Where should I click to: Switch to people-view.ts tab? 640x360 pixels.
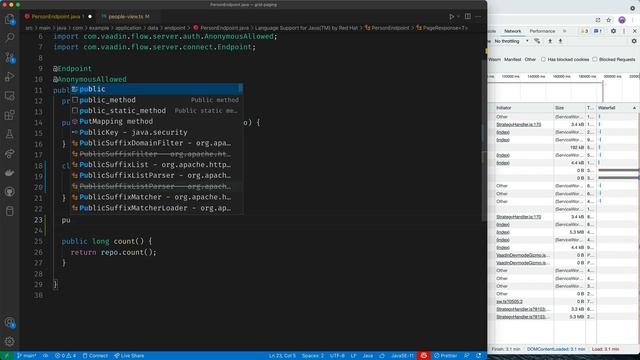pos(126,17)
